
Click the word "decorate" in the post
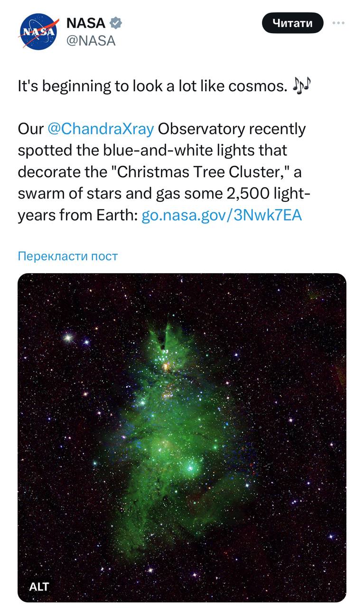click(48, 172)
